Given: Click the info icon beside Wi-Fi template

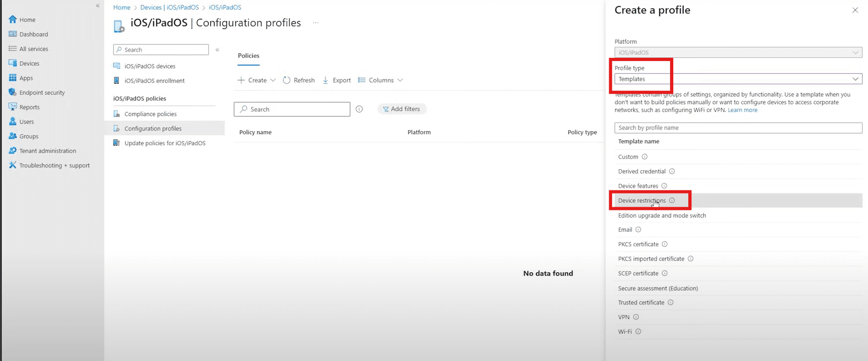Looking at the screenshot, I should coord(638,331).
